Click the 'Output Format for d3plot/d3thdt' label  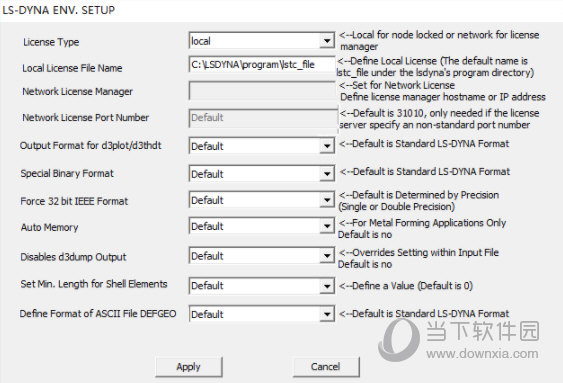[90, 145]
